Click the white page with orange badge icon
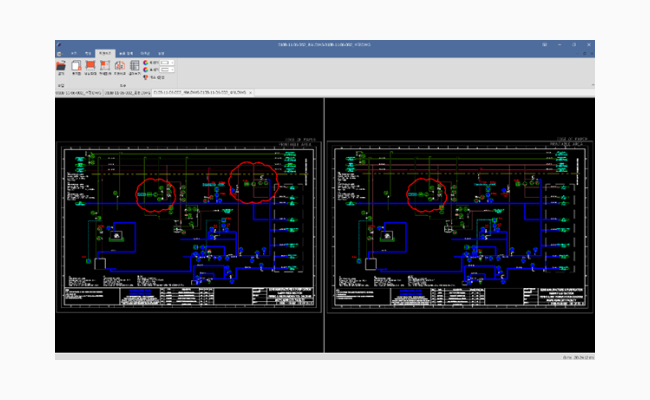Image resolution: width=650 pixels, height=400 pixels. (x=76, y=65)
